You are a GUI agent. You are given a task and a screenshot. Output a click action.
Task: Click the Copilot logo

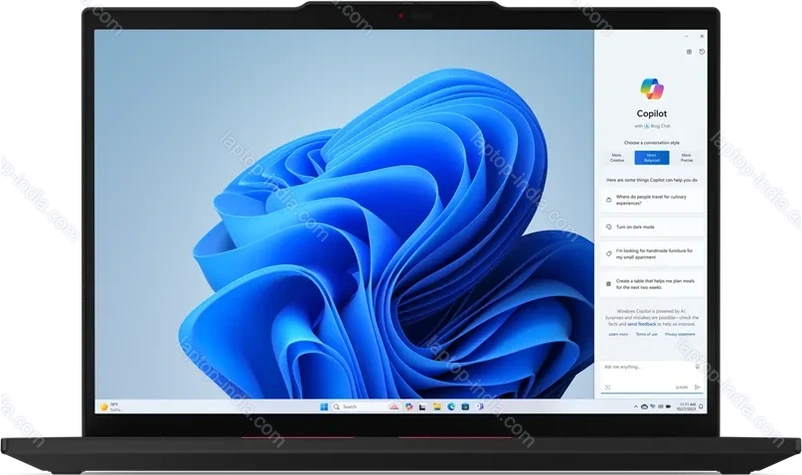[x=651, y=90]
